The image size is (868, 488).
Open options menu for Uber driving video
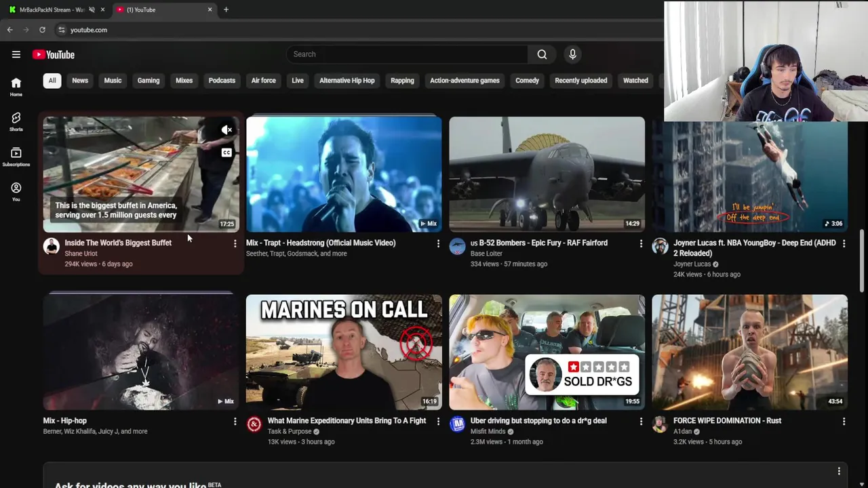641,422
